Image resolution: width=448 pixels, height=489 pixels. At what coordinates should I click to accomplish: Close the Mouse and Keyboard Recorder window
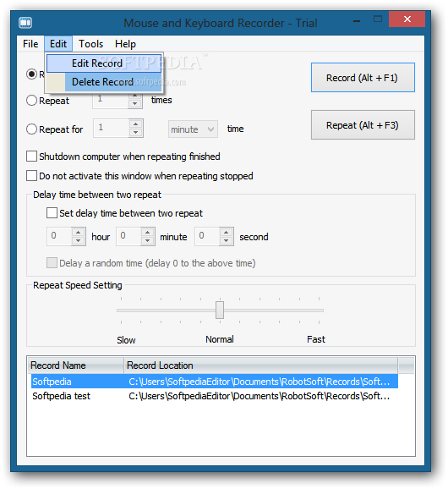(x=407, y=19)
